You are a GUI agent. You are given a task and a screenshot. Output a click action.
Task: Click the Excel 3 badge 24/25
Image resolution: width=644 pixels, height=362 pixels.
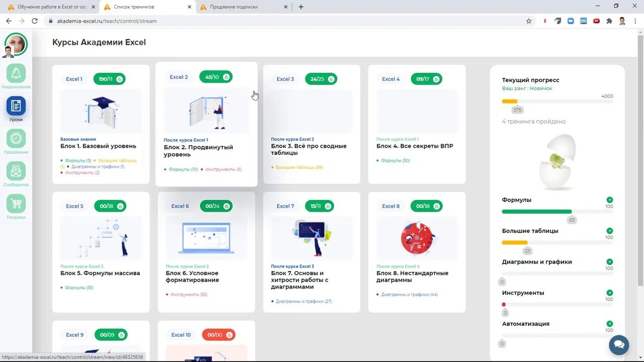(321, 79)
